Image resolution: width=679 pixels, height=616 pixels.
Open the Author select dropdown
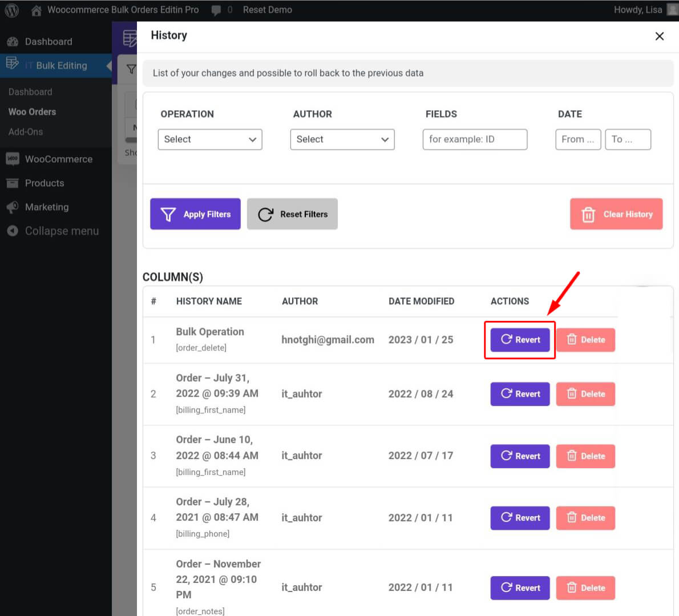click(x=342, y=139)
